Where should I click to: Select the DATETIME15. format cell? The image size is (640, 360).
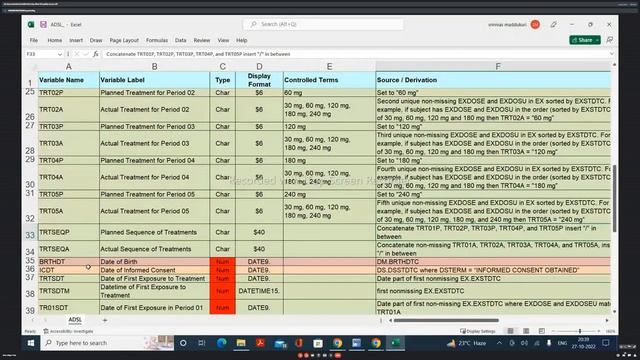pyautogui.click(x=259, y=291)
